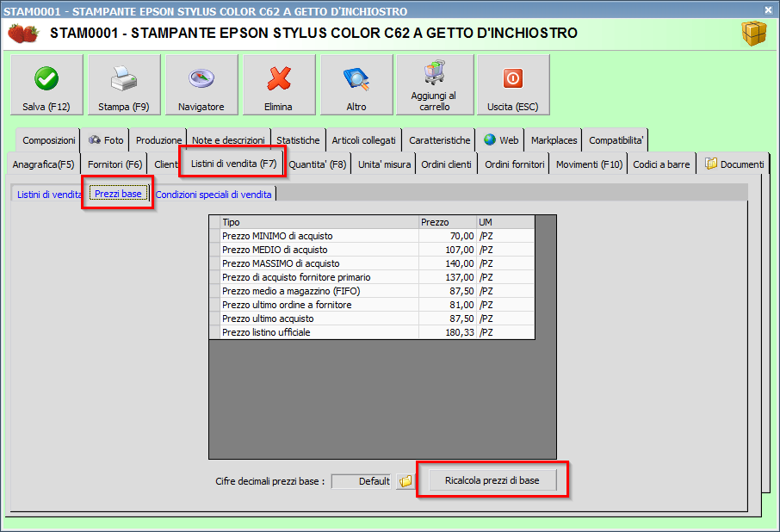Select the Listini di vendita blue sub-tab
Screen dimensions: 780x532
[x=49, y=195]
